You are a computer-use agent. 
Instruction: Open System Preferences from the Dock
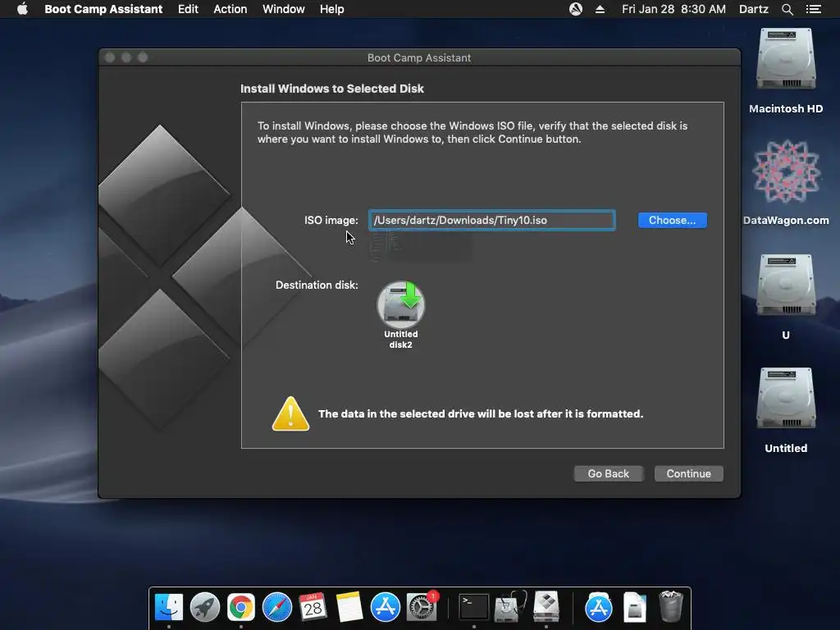coord(422,607)
